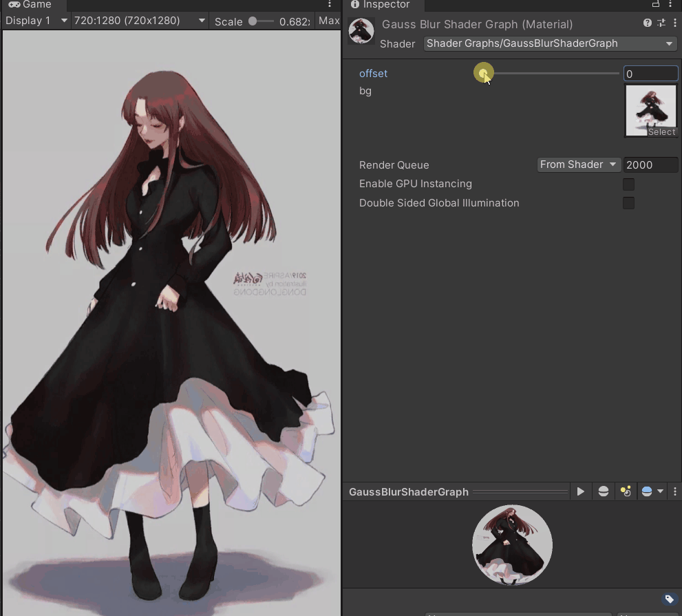This screenshot has width=682, height=616.
Task: Click the Select button on the bg texture
Action: point(661,131)
